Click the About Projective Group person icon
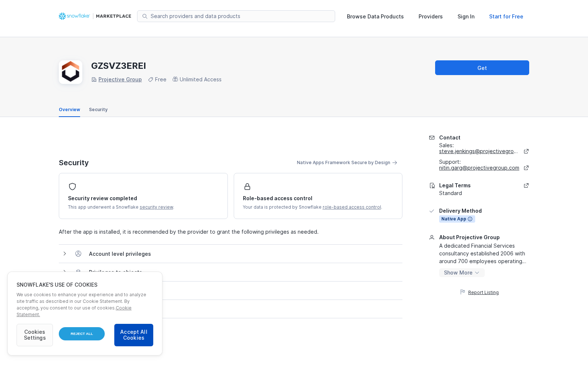The height and width of the screenshot is (368, 588). 432,237
